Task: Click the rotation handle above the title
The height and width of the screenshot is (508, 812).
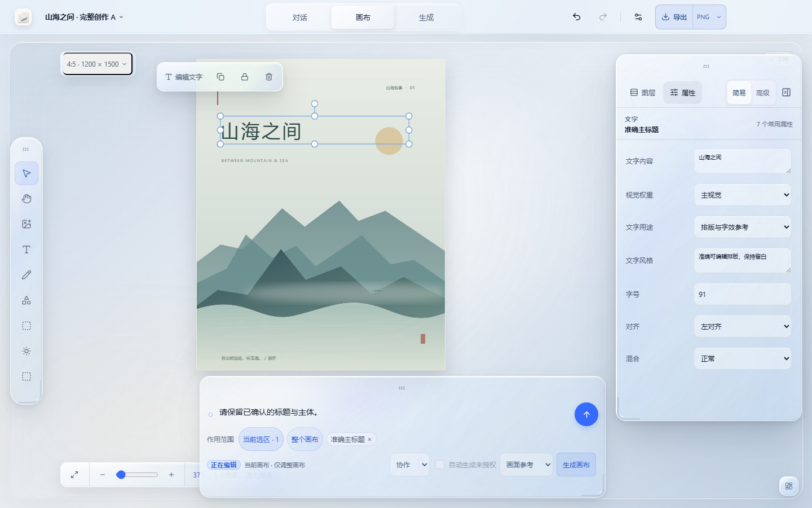Action: (x=315, y=104)
